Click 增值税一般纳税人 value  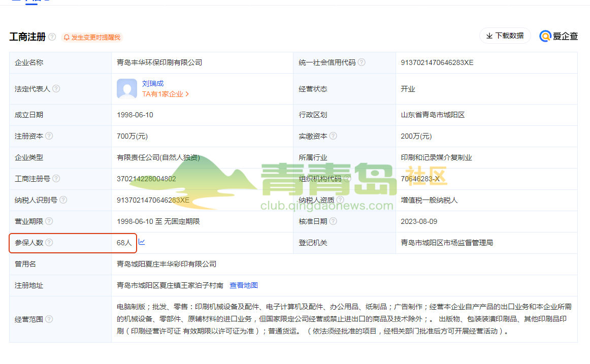point(429,200)
